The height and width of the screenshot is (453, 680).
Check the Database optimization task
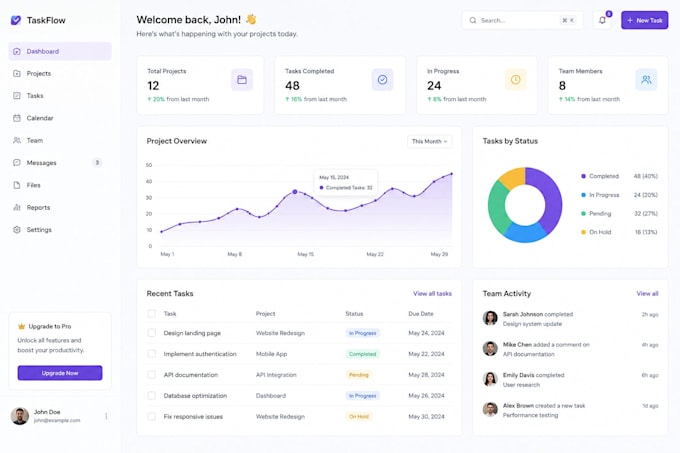point(151,395)
